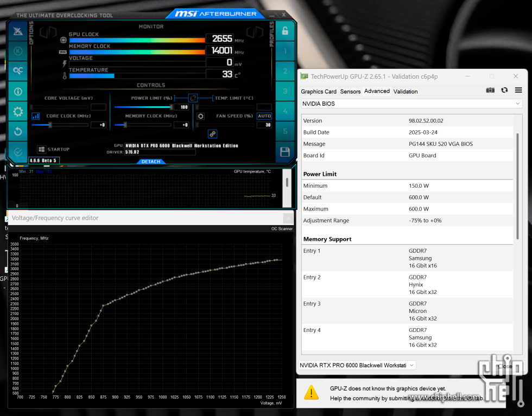Click the GPU-Z vertical scrollbar
Viewport: 532px width, 416px height.
pyautogui.click(x=517, y=187)
